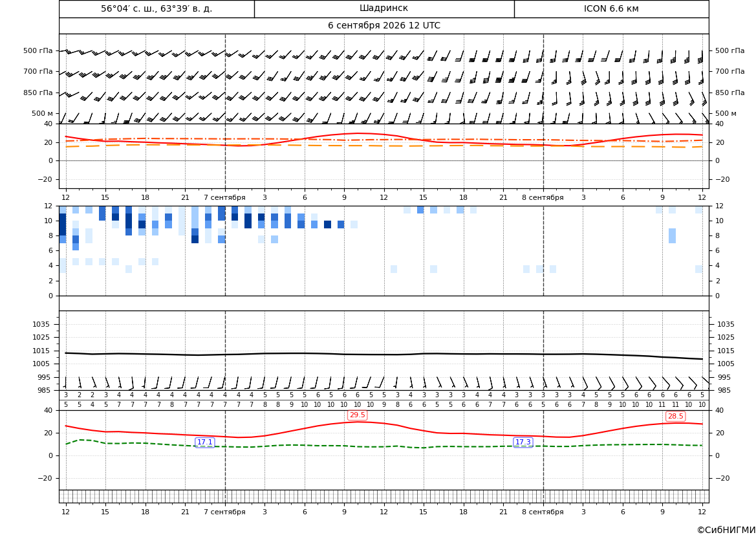The width and height of the screenshot is (756, 535).
Task: Click the 12 cloud-height tick on left axis
Action: (x=49, y=206)
